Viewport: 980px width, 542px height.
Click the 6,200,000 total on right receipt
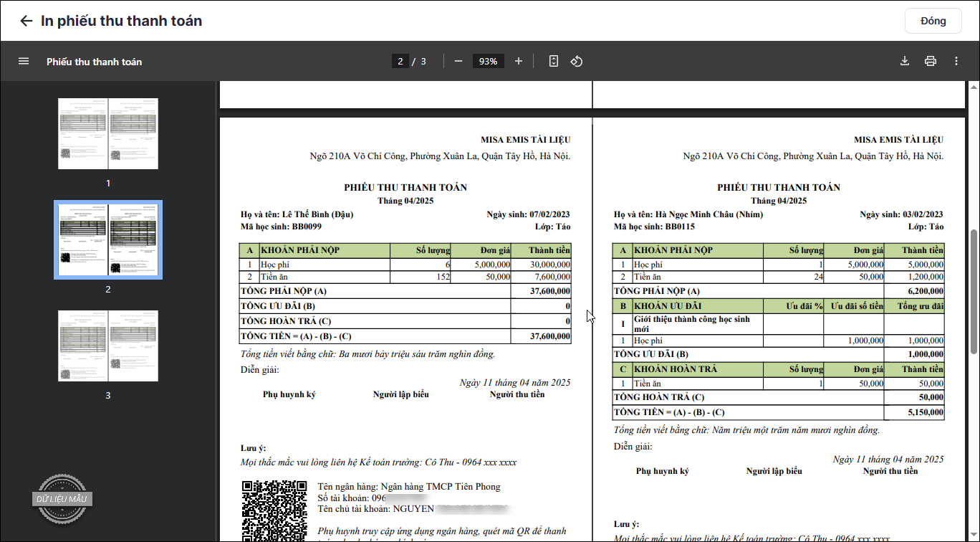925,291
